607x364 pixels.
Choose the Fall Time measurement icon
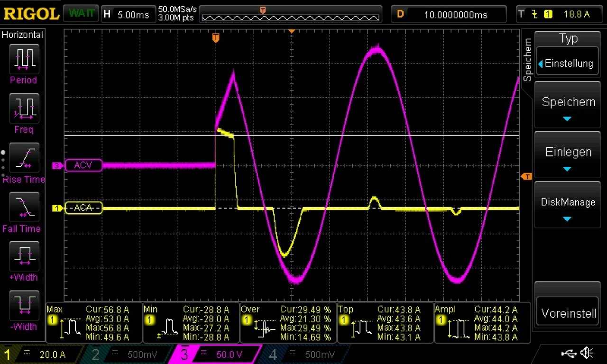point(24,207)
